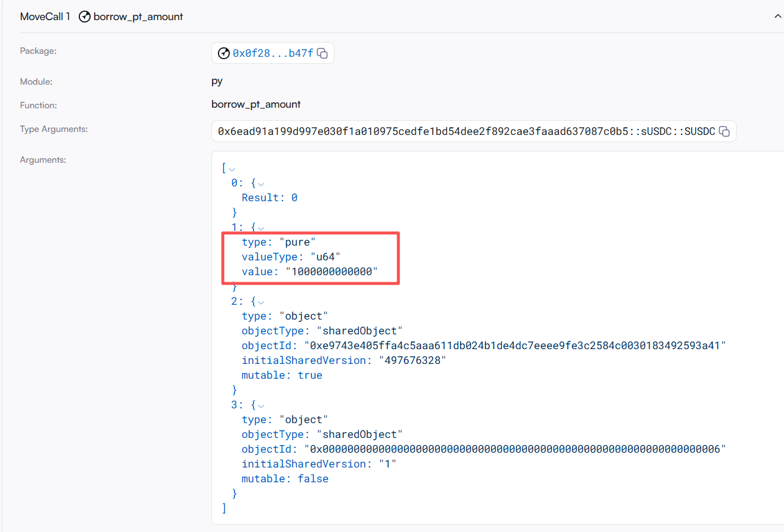Click the objectId ending in 0006
784x532 pixels.
coord(515,449)
